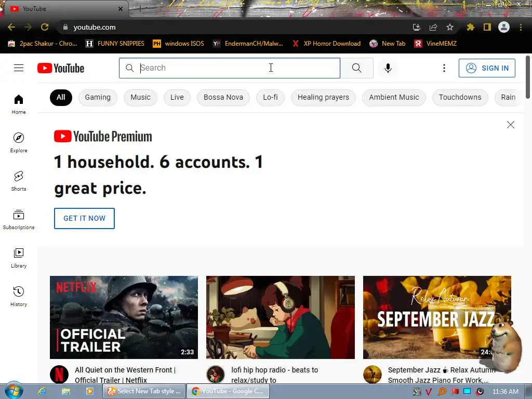
Task: Open XP Horror Download bookmark
Action: tap(326, 44)
